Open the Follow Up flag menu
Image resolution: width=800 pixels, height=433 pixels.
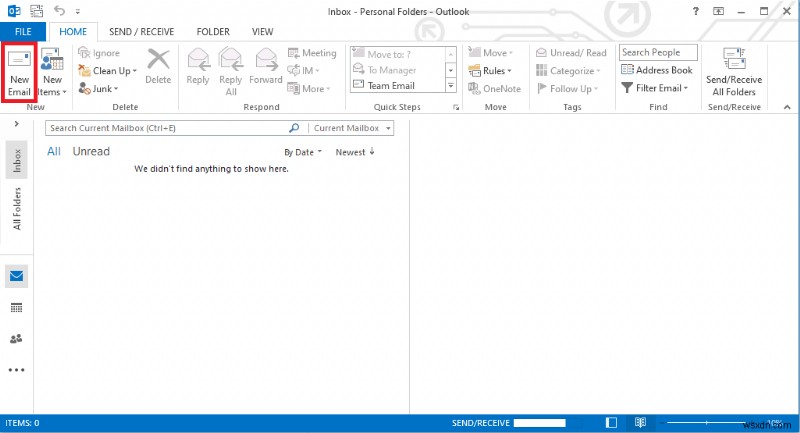[x=567, y=89]
